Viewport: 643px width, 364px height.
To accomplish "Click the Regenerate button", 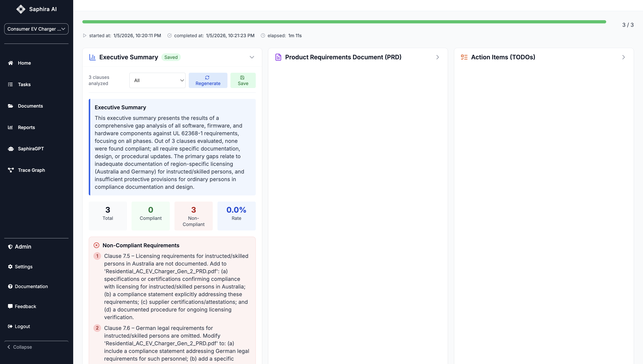I will click(208, 80).
